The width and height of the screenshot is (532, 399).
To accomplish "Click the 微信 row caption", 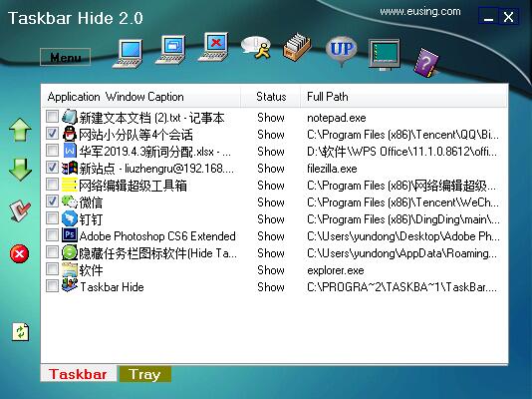I will [x=91, y=202].
